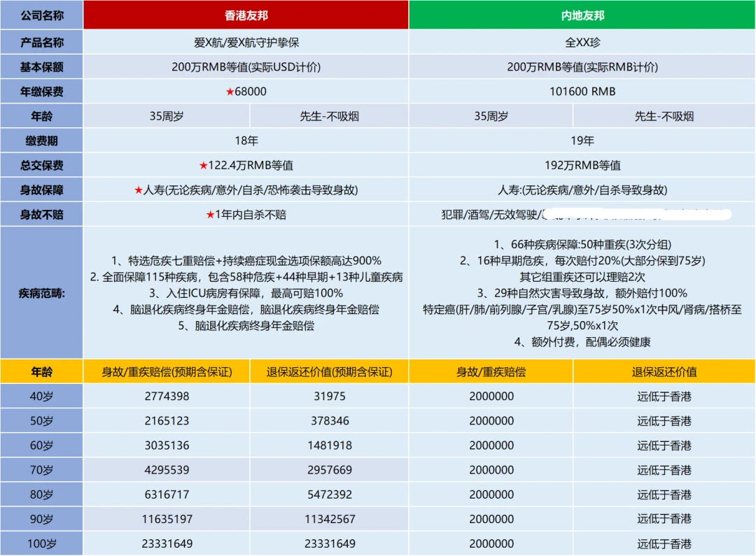Select the red 香港友邦 header cell

click(x=245, y=15)
